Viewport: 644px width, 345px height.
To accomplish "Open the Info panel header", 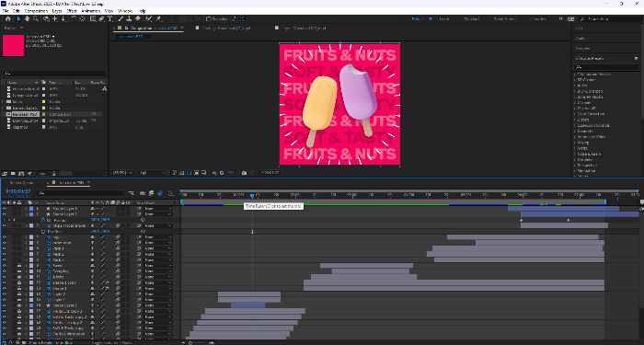I will (580, 29).
